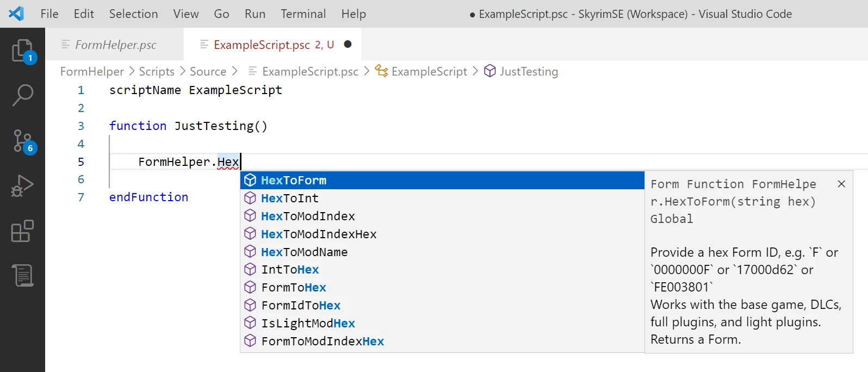This screenshot has width=868, height=372.
Task: Click the IsLightModHex method cube icon
Action: [250, 323]
